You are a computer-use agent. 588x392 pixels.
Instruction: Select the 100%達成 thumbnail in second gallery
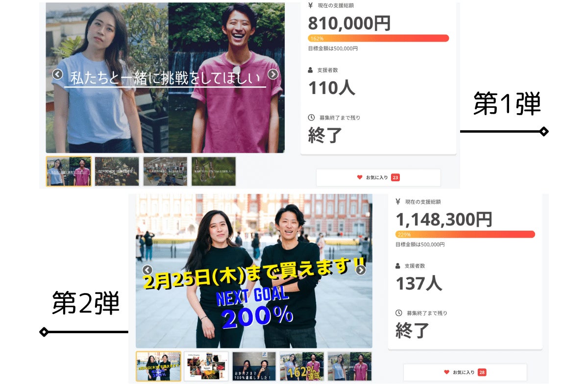click(x=254, y=367)
